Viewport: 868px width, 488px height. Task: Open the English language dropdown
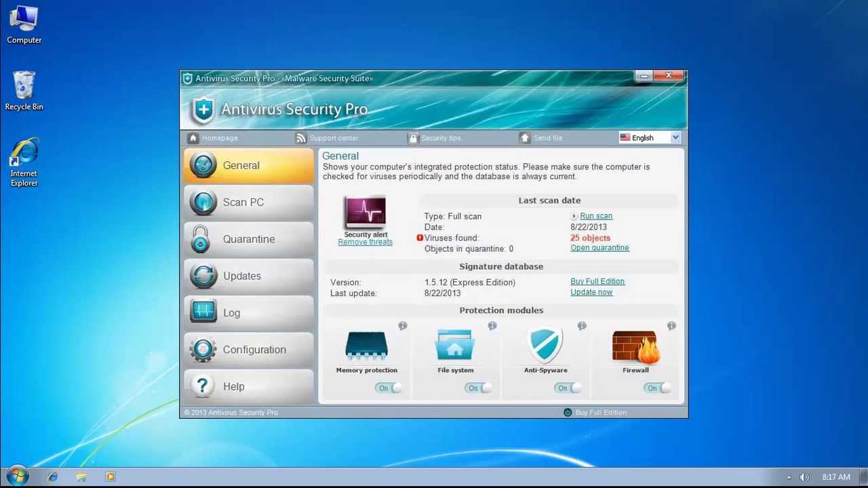coord(649,138)
